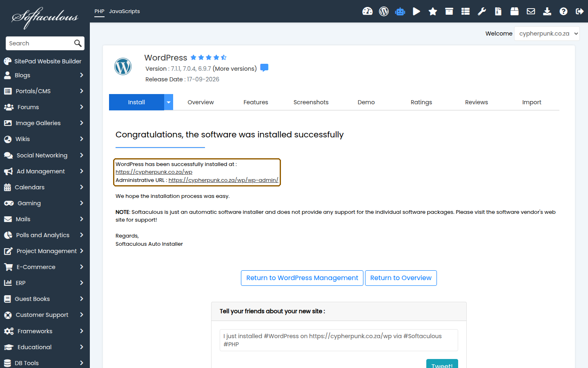The image size is (588, 368).
Task: Click the blue robot icon in top bar
Action: coord(400,11)
